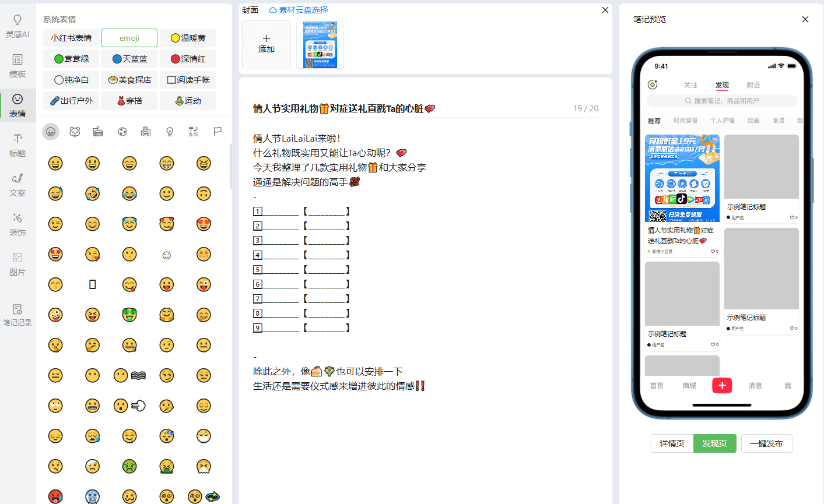Click 素材云盘选择 cloud material link
Viewport: 824px width, 504px height.
pyautogui.click(x=299, y=10)
